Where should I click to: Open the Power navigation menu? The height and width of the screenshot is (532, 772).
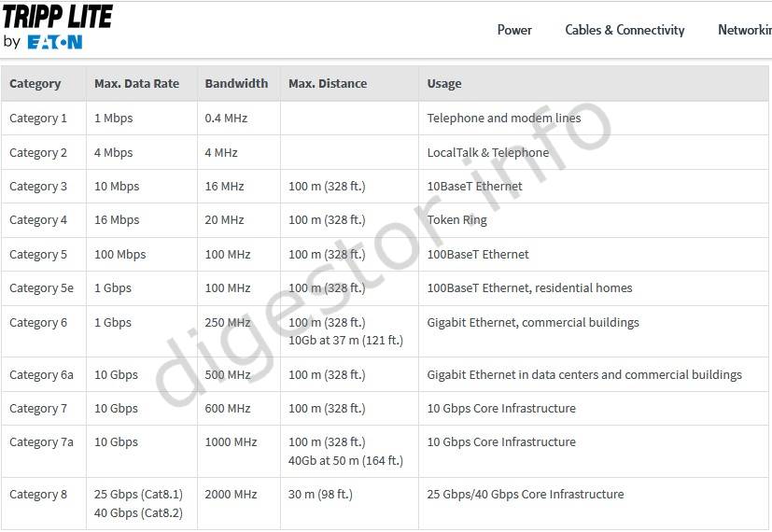click(x=514, y=30)
